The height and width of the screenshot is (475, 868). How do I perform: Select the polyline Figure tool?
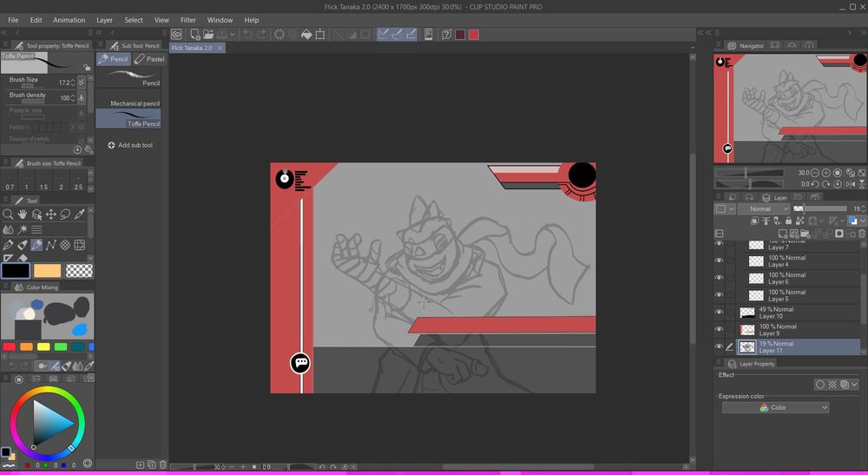pos(51,245)
